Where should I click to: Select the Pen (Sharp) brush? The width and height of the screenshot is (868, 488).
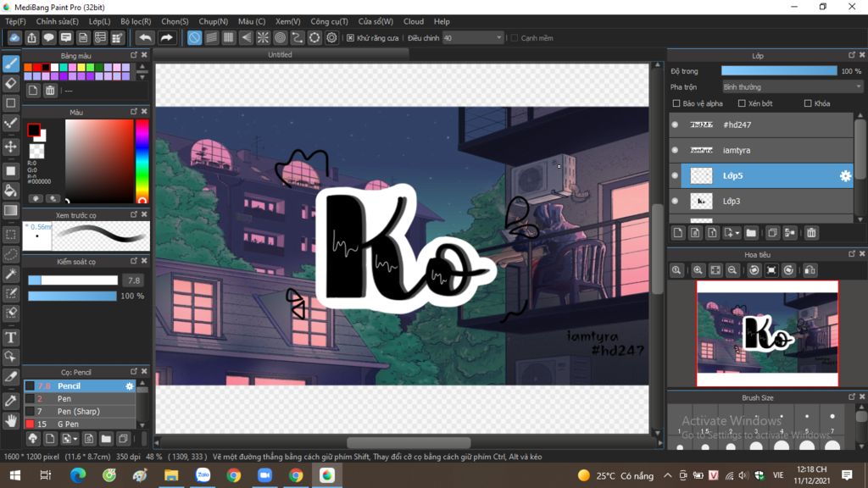[x=80, y=412]
